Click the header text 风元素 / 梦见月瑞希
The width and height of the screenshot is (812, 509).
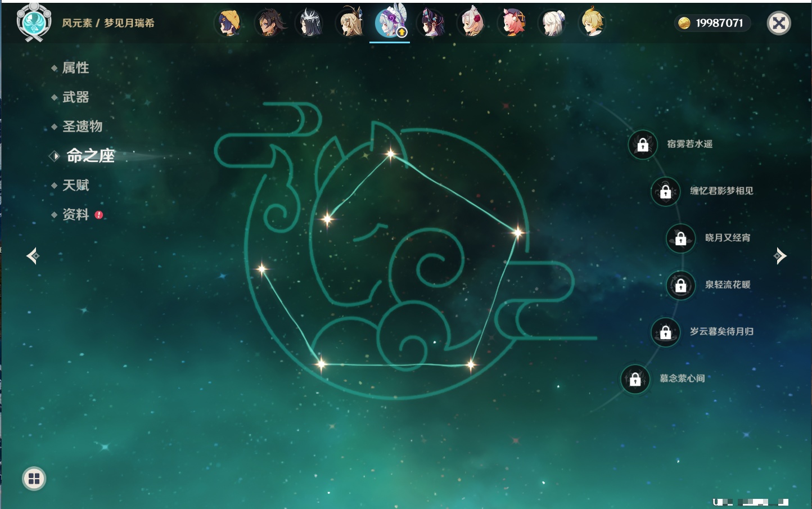(x=108, y=23)
